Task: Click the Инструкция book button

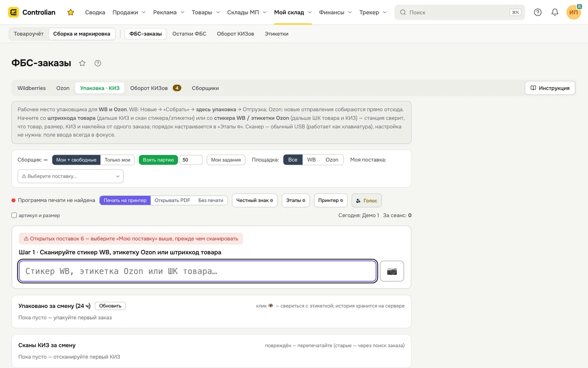Action: 550,88
